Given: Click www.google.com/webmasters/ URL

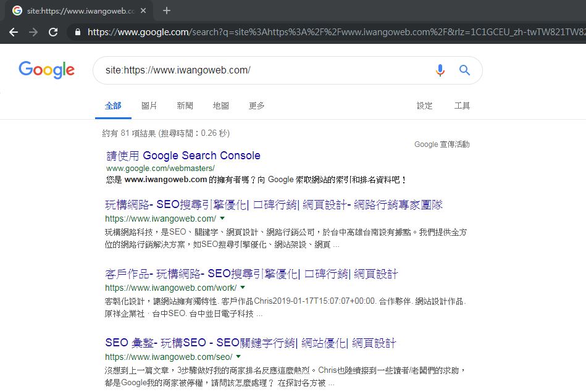Looking at the screenshot, I should click(x=161, y=169).
